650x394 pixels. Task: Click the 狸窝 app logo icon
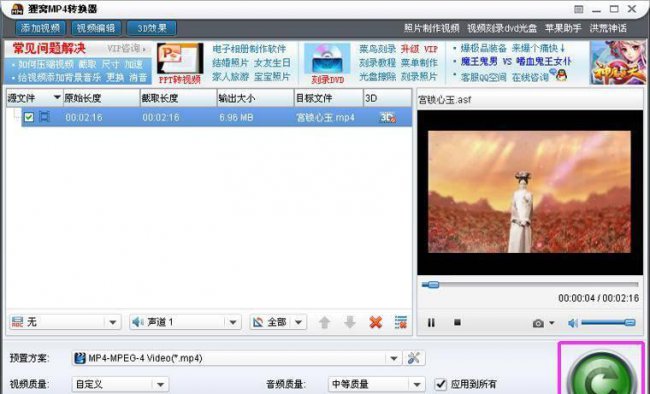point(17,9)
